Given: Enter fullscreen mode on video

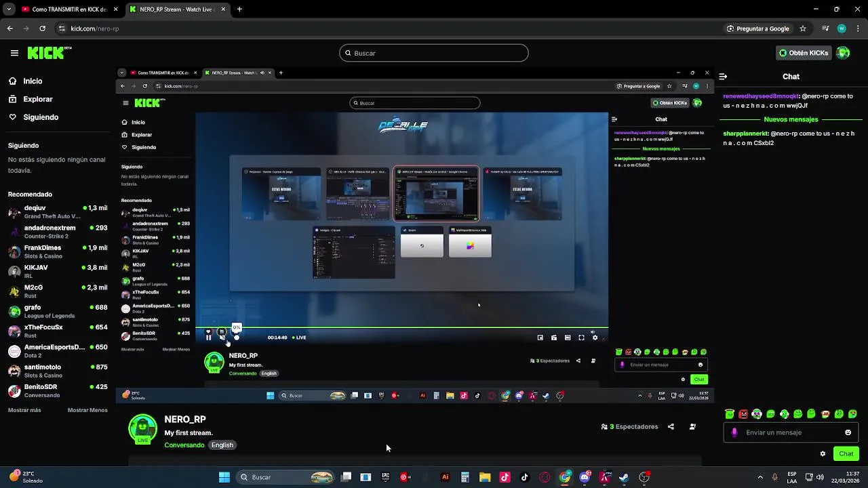Looking at the screenshot, I should pyautogui.click(x=581, y=338).
